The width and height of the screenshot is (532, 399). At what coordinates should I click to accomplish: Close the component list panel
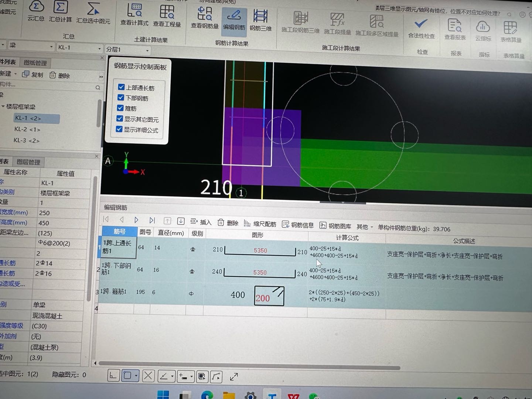[102, 58]
